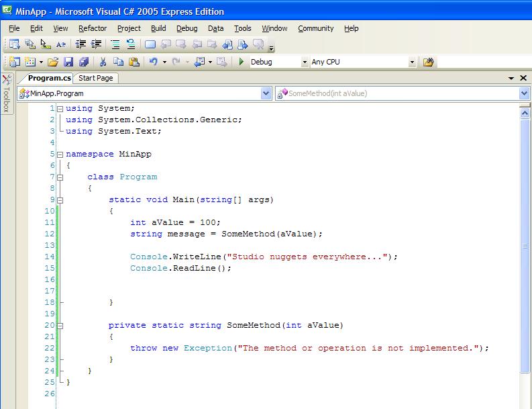This screenshot has width=532, height=409.
Task: Toggle a bookmark on current line
Action: point(150,44)
